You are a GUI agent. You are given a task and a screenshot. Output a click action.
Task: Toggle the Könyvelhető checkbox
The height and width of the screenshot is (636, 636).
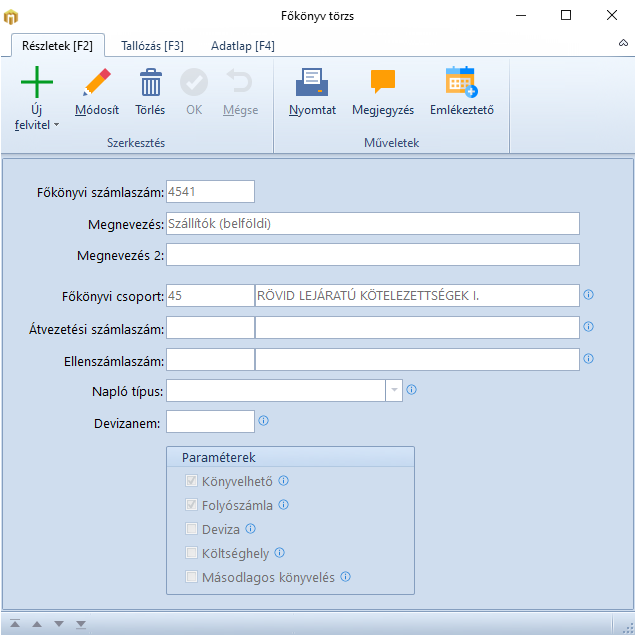pyautogui.click(x=193, y=481)
